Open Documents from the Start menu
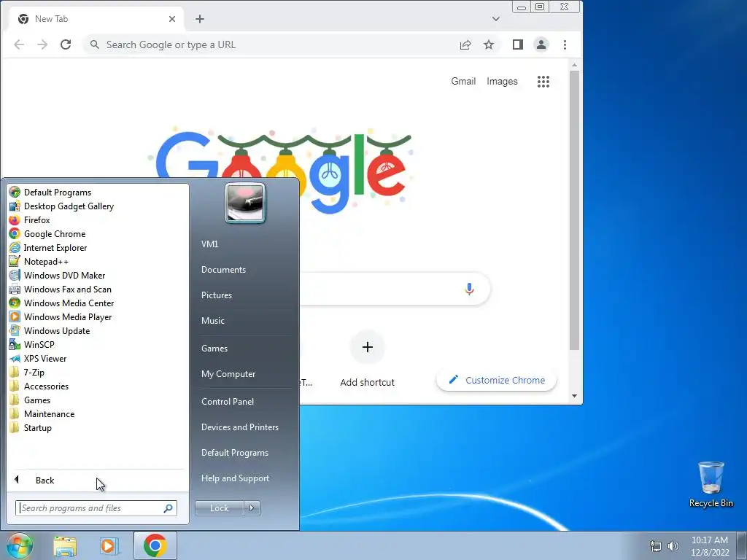The image size is (747, 560). coord(223,270)
